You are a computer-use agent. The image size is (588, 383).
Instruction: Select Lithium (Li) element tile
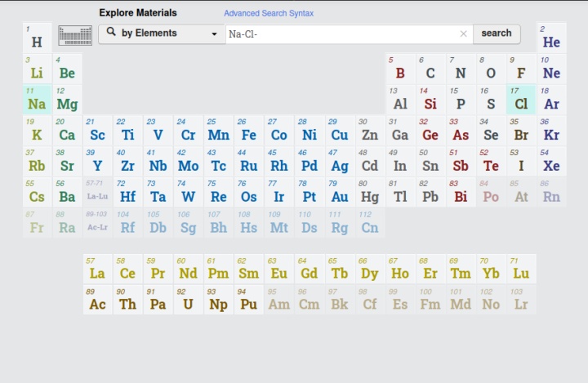coord(37,69)
